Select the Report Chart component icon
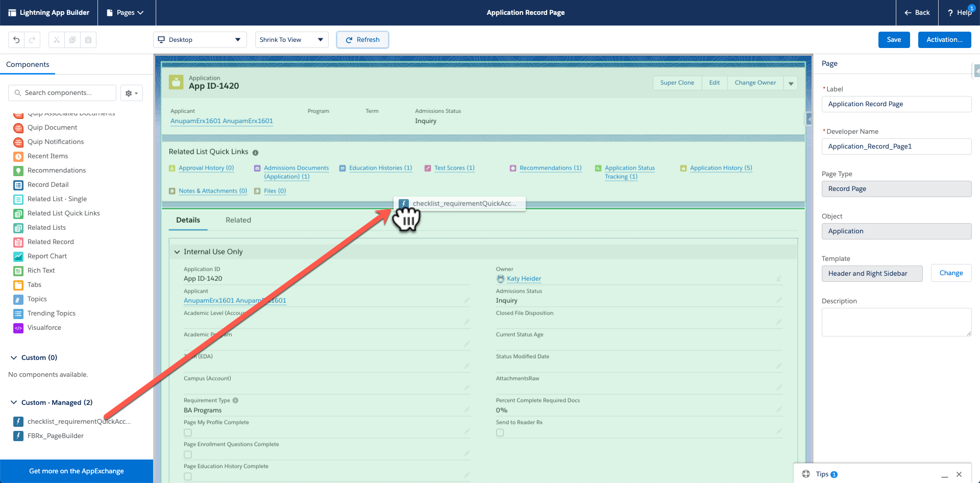The width and height of the screenshot is (980, 483). (x=18, y=256)
